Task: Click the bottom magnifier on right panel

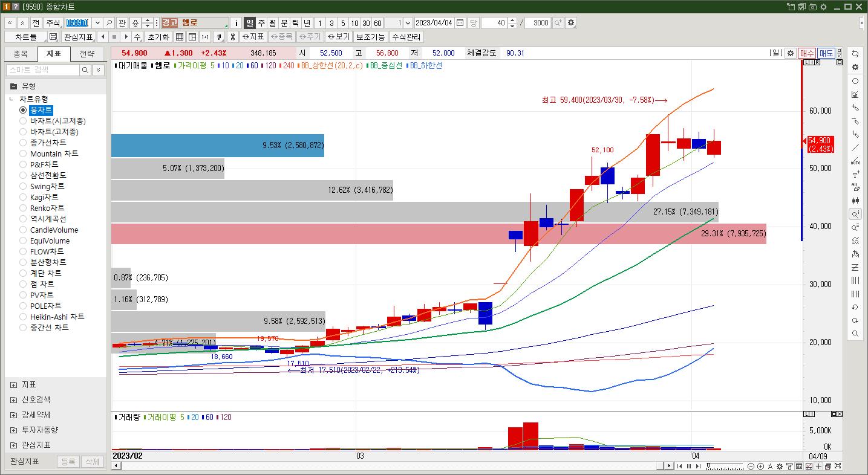Action: click(855, 334)
